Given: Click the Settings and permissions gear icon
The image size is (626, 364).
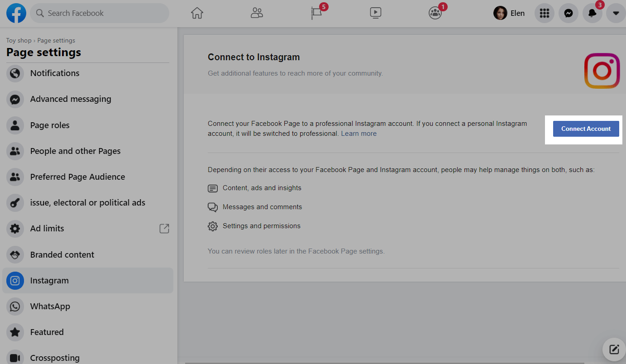Looking at the screenshot, I should [x=213, y=226].
